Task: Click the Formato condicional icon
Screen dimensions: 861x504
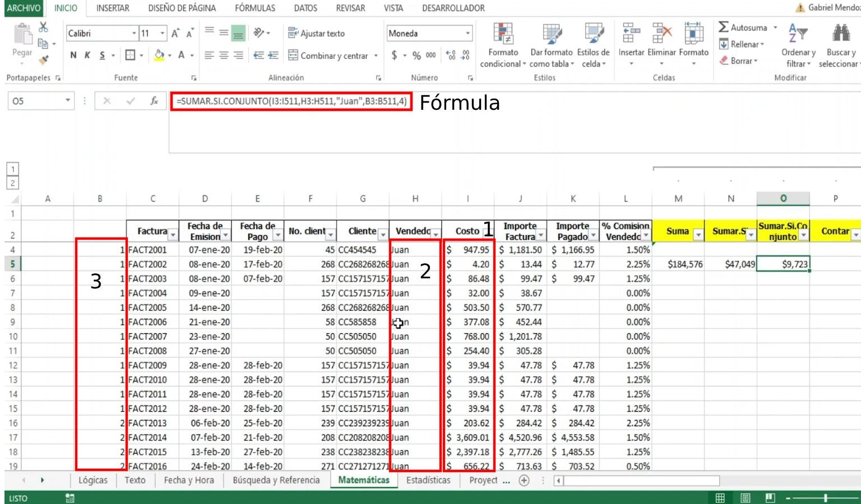Action: tap(503, 34)
